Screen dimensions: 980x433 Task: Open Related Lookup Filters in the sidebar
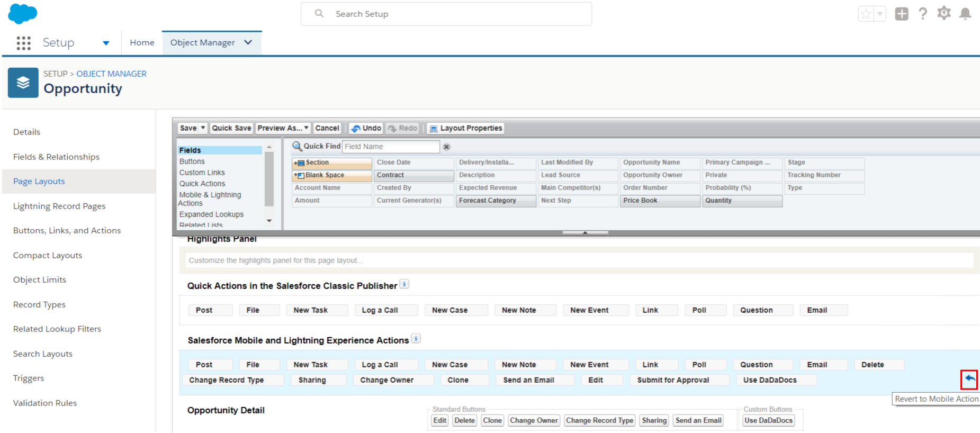coord(57,329)
